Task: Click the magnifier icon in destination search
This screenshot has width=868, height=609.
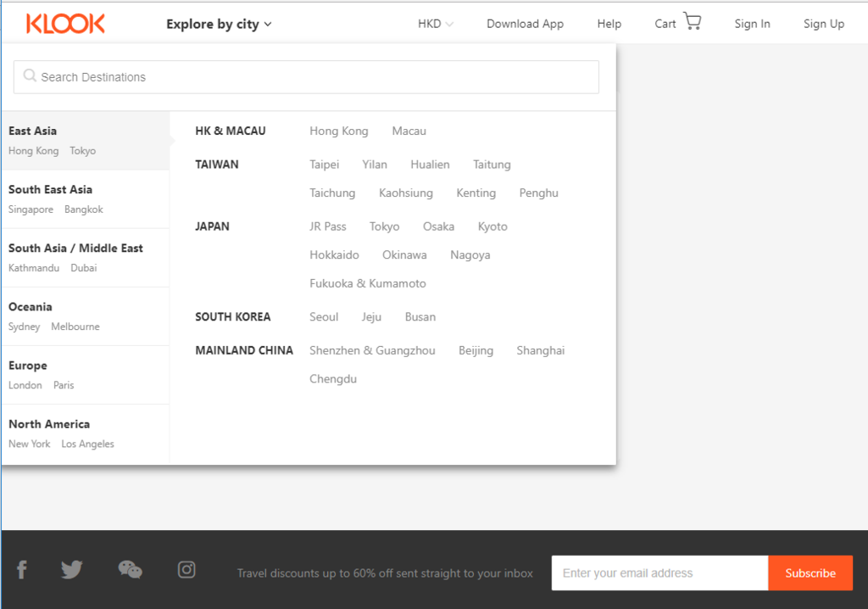Action: [x=31, y=76]
